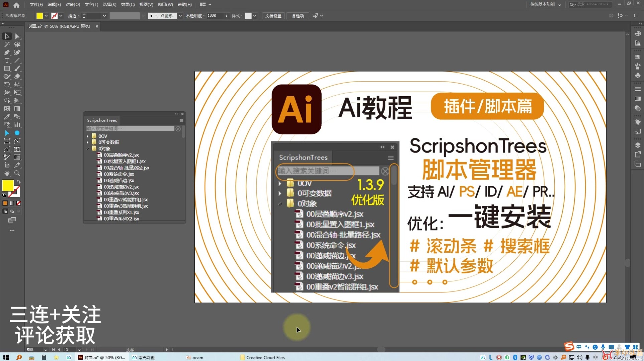Open ScripshonTrees panel menu icon
Screen dimensions: 644x361
pyautogui.click(x=181, y=121)
